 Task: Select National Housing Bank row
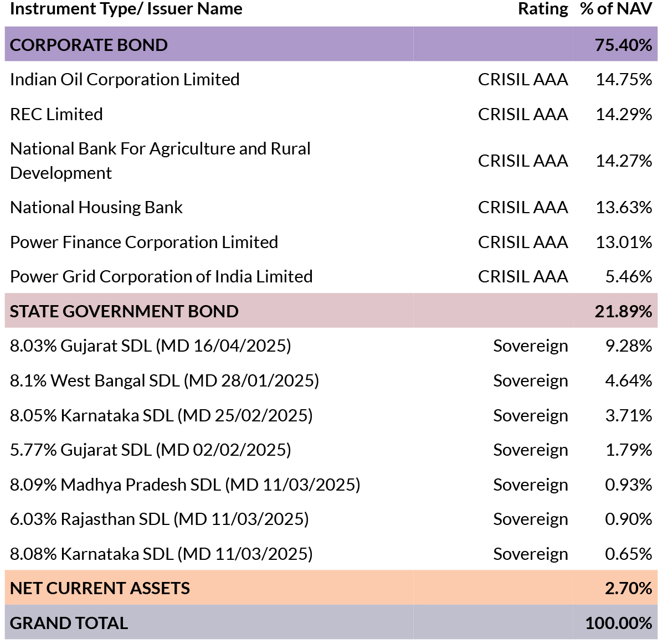point(331,207)
